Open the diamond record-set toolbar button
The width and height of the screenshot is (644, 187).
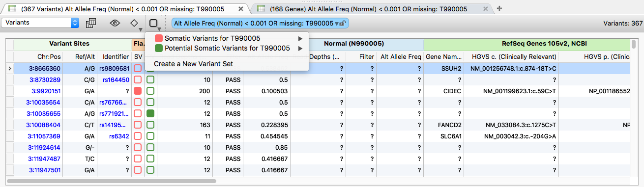(134, 23)
